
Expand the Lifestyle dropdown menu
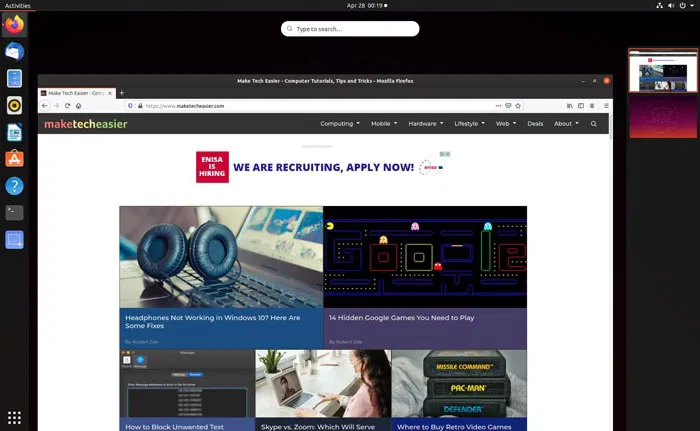(469, 124)
